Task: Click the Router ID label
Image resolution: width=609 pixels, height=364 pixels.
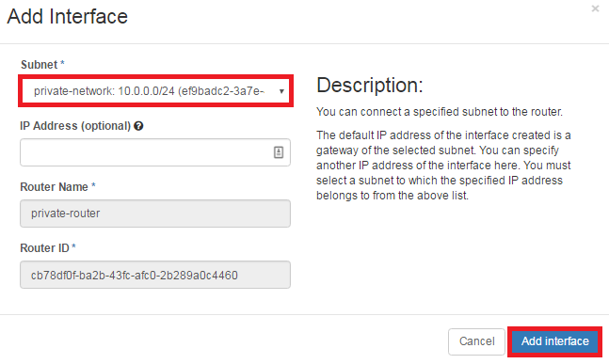Action: click(44, 248)
